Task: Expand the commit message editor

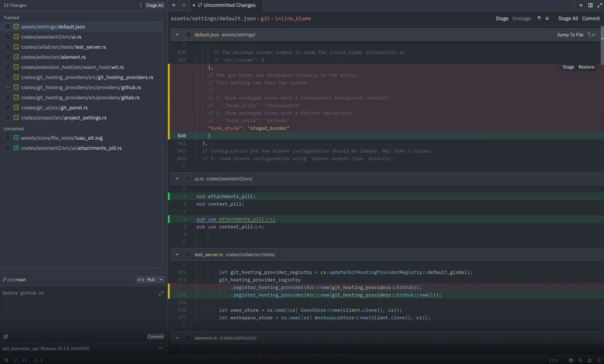Action: pos(161,293)
